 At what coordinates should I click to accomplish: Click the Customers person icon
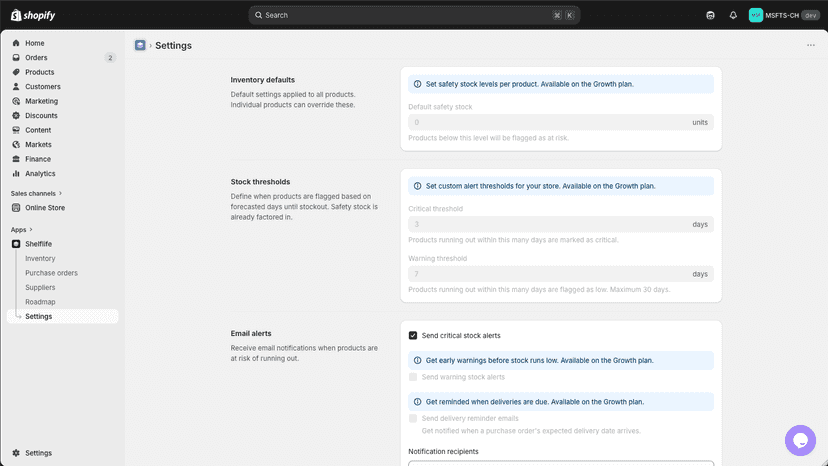pyautogui.click(x=16, y=87)
